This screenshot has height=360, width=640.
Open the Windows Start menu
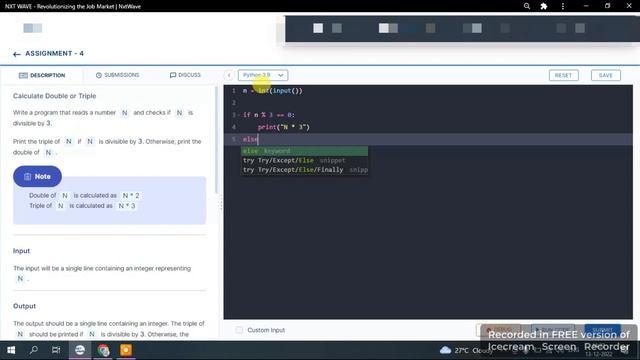pos(11,350)
